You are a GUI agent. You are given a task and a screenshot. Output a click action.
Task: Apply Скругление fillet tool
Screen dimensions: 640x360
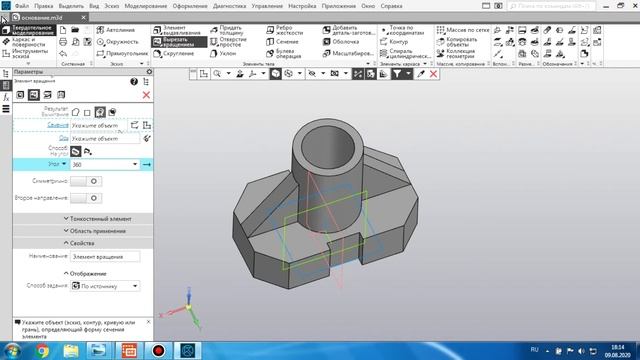(x=173, y=53)
